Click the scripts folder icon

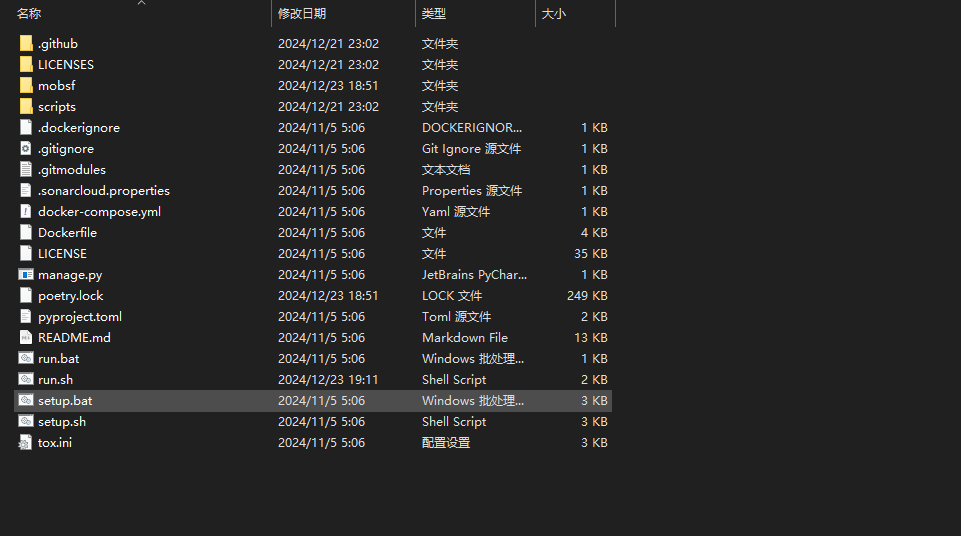coord(26,107)
